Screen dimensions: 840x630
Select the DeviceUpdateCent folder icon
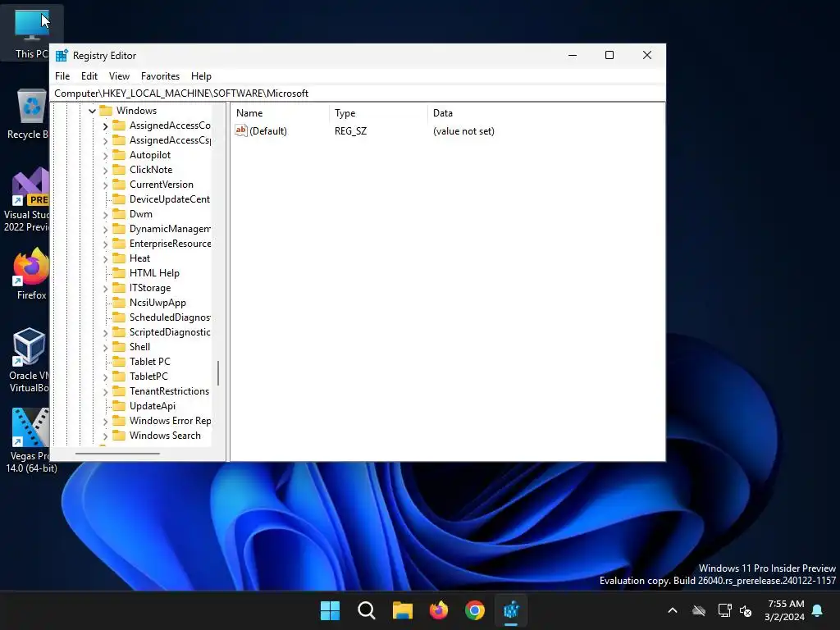point(119,199)
